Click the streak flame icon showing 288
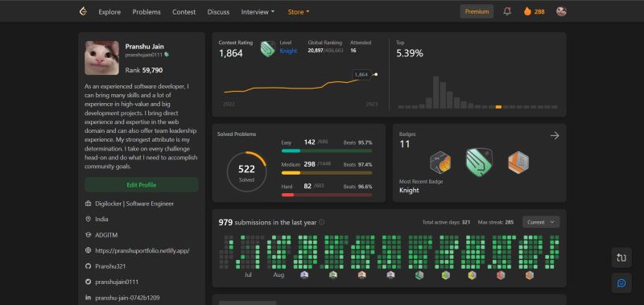This screenshot has height=305, width=644. (x=527, y=11)
